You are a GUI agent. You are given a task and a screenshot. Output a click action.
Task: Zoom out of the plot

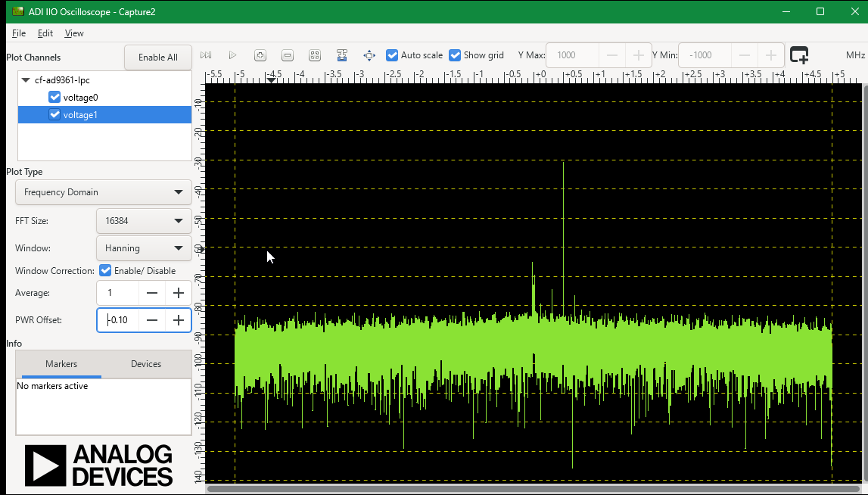pyautogui.click(x=288, y=55)
